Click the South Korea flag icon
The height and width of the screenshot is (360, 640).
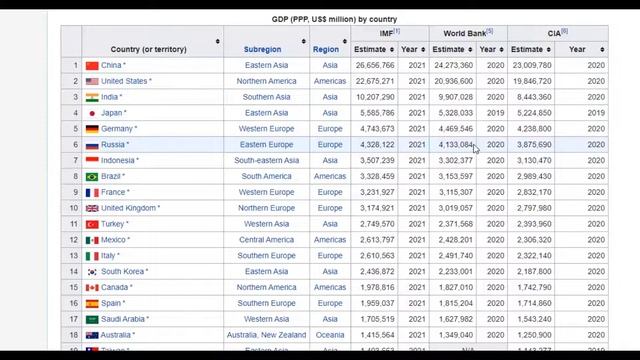pos(92,272)
